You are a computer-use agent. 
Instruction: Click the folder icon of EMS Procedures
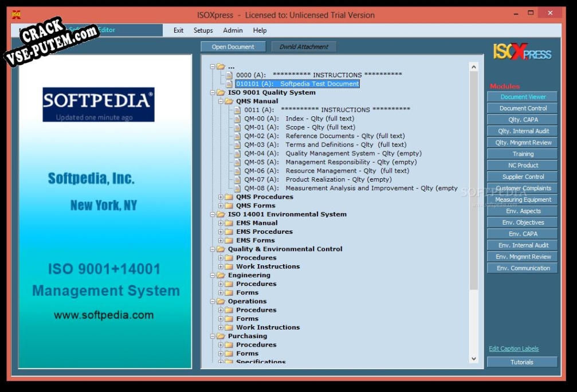click(x=229, y=232)
